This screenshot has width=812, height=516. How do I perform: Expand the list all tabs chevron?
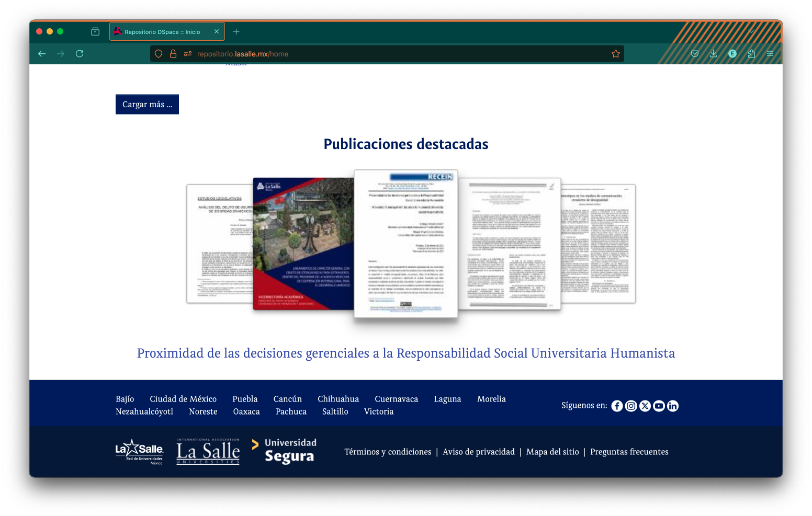[x=751, y=31]
